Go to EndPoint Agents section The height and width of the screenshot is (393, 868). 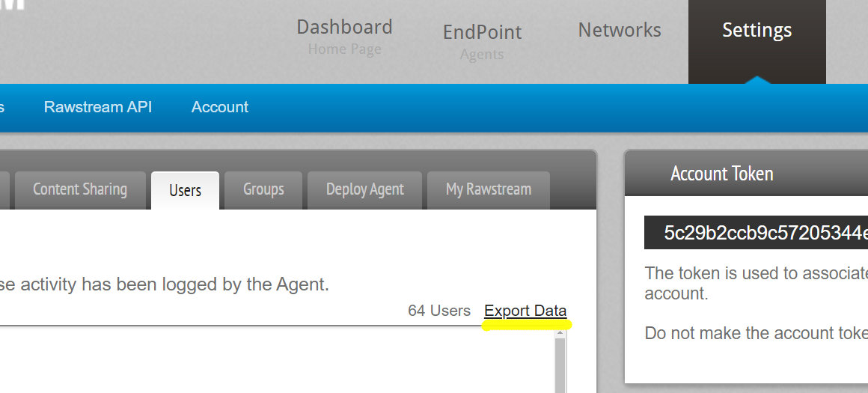tap(482, 41)
